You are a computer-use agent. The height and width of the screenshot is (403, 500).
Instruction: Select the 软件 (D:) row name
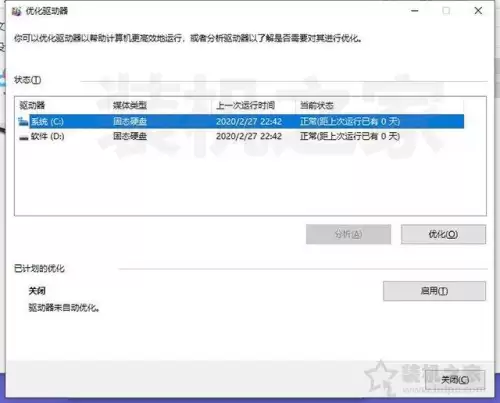tap(47, 136)
